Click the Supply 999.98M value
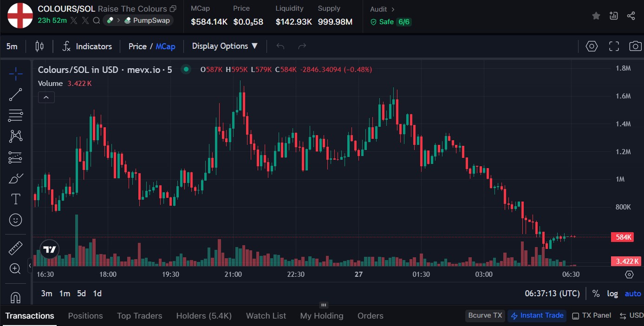This screenshot has width=644, height=326. point(335,22)
